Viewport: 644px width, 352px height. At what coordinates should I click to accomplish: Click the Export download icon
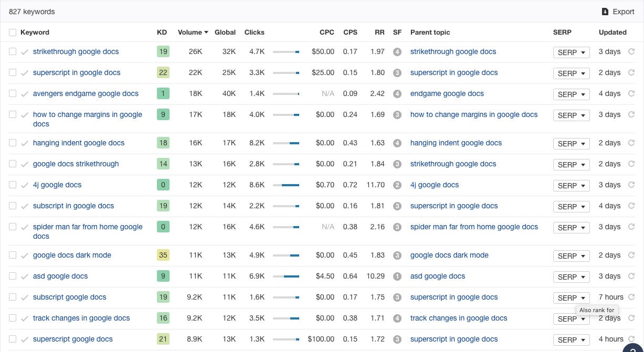click(x=605, y=12)
